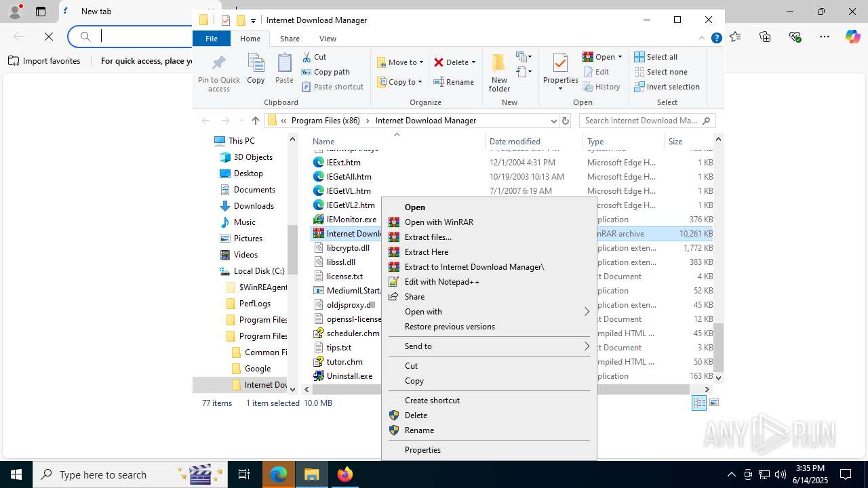The image size is (868, 488).
Task: Click Copy path in Clipboard group
Action: pyautogui.click(x=325, y=72)
